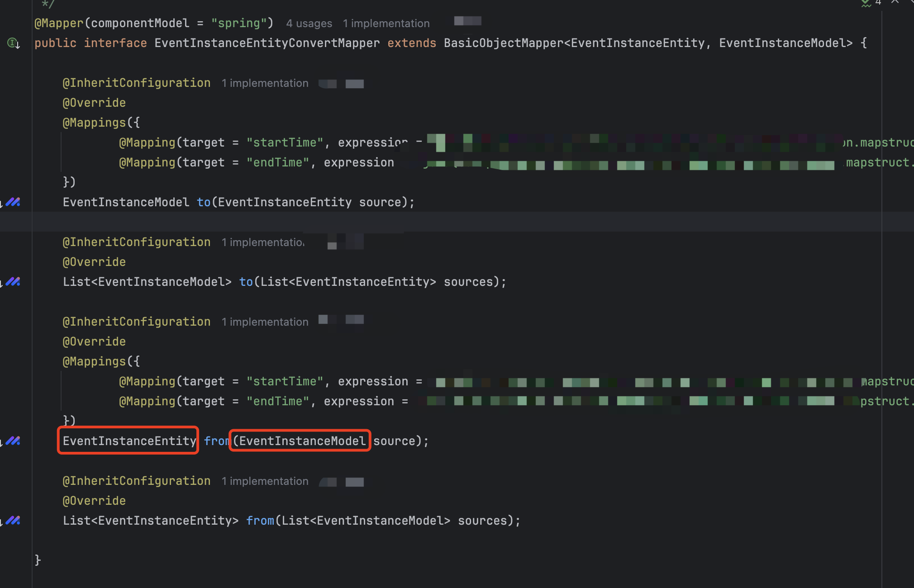Click '1 implementation' hint above 'EventInstanceModel to' method

point(265,83)
